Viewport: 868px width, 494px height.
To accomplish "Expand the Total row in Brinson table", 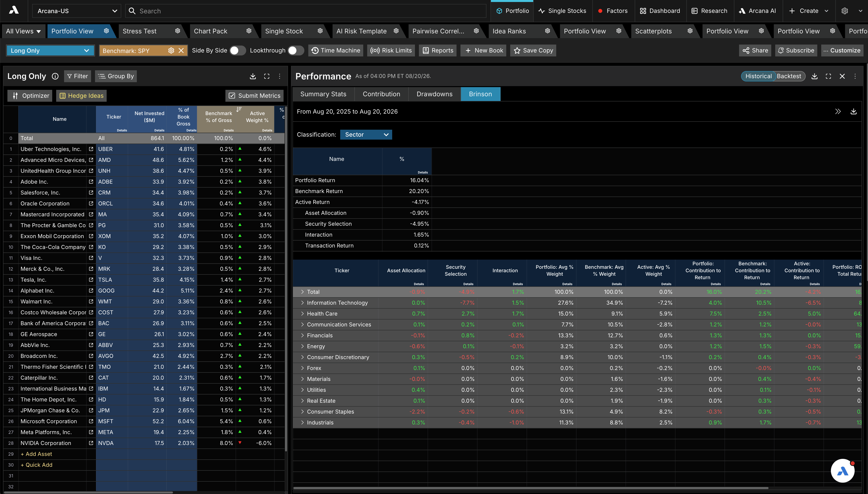I will pyautogui.click(x=302, y=292).
